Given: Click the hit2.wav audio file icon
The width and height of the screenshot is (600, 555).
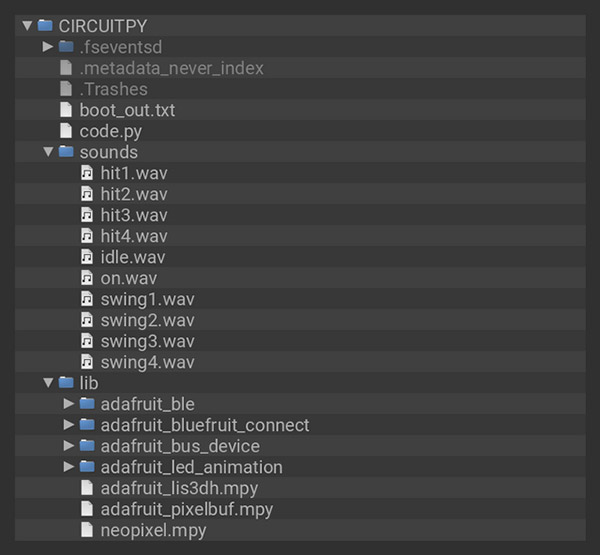Looking at the screenshot, I should (87, 194).
